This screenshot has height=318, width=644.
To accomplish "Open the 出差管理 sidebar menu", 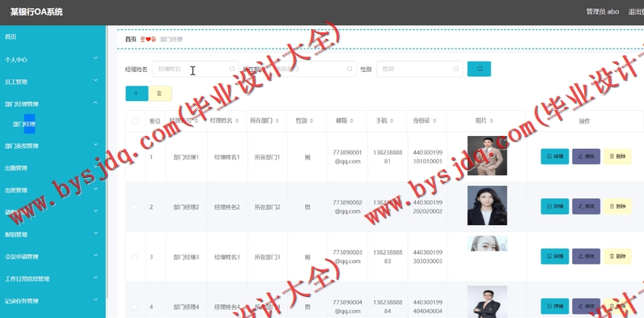I will click(x=53, y=190).
